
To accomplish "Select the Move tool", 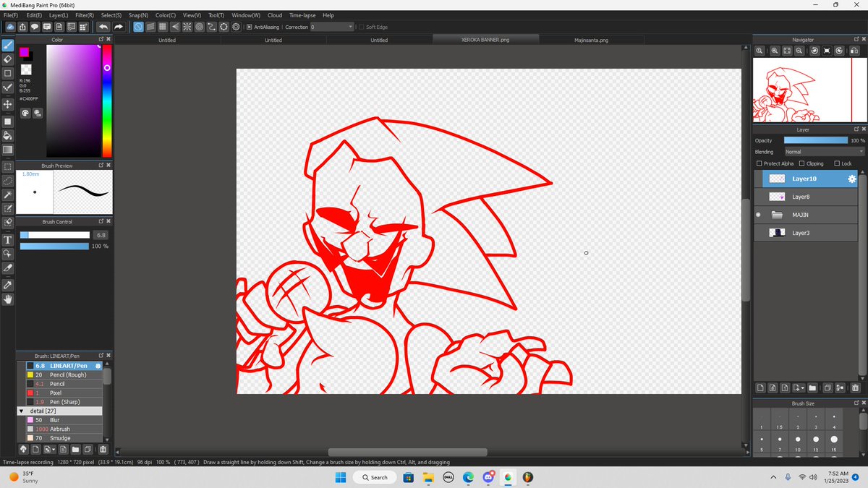I will [x=8, y=104].
